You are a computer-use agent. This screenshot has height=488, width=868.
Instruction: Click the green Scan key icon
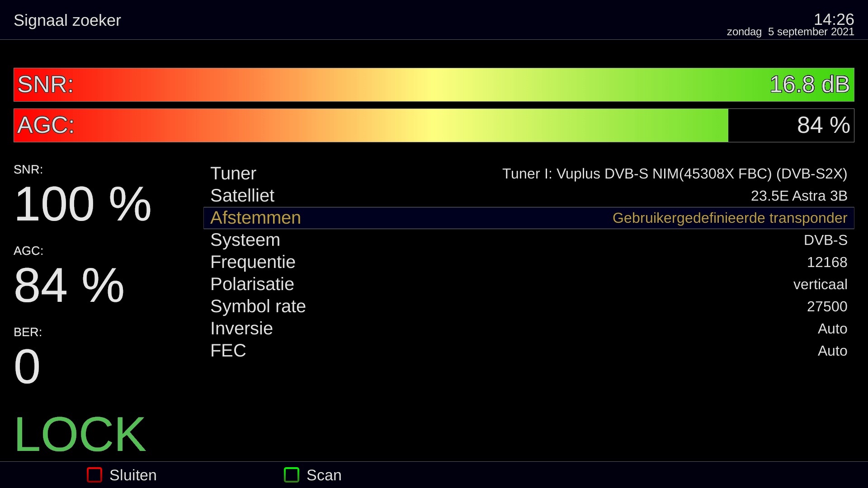(x=292, y=475)
